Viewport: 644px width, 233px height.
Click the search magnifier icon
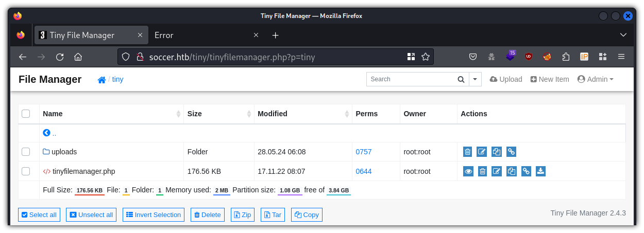pyautogui.click(x=461, y=79)
